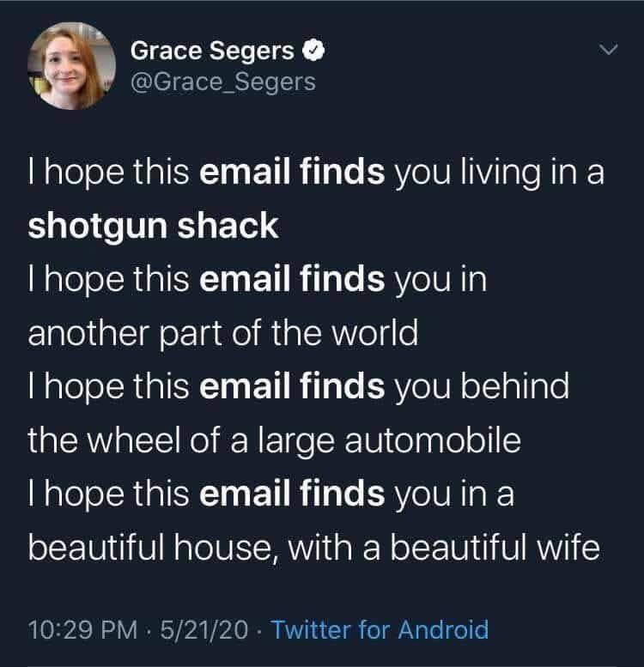The height and width of the screenshot is (667, 644).
Task: Open the Grace Segers display name
Action: click(213, 52)
